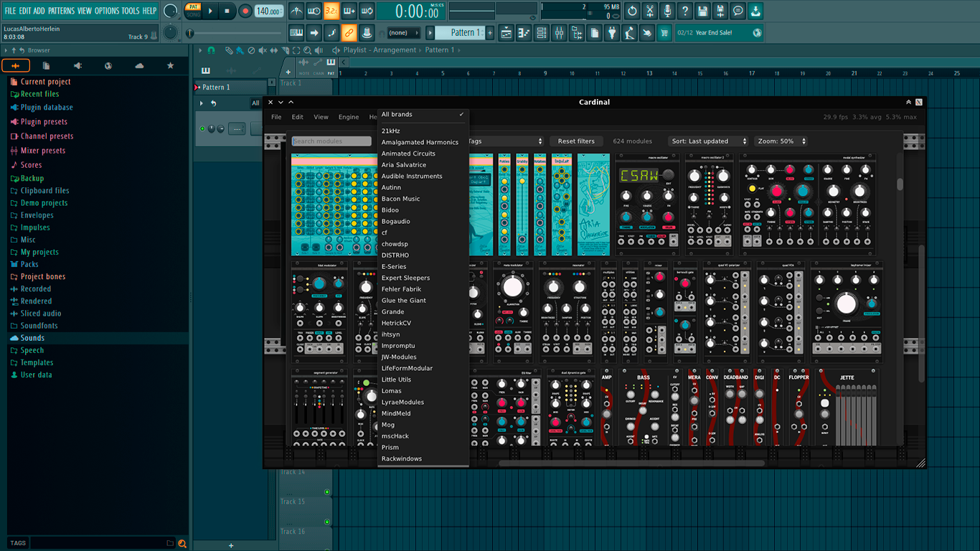Click the Stop transport button
The image size is (980, 551).
click(227, 11)
